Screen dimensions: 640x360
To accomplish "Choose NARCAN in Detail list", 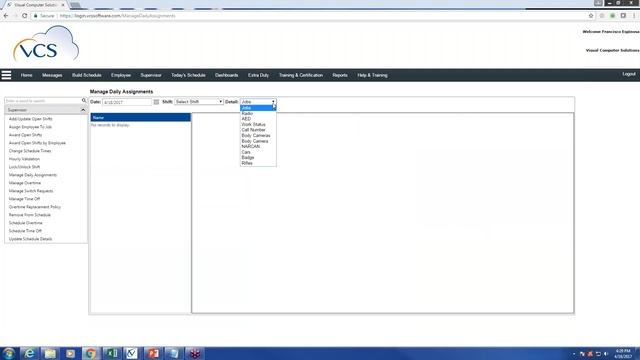I will coord(258,147).
